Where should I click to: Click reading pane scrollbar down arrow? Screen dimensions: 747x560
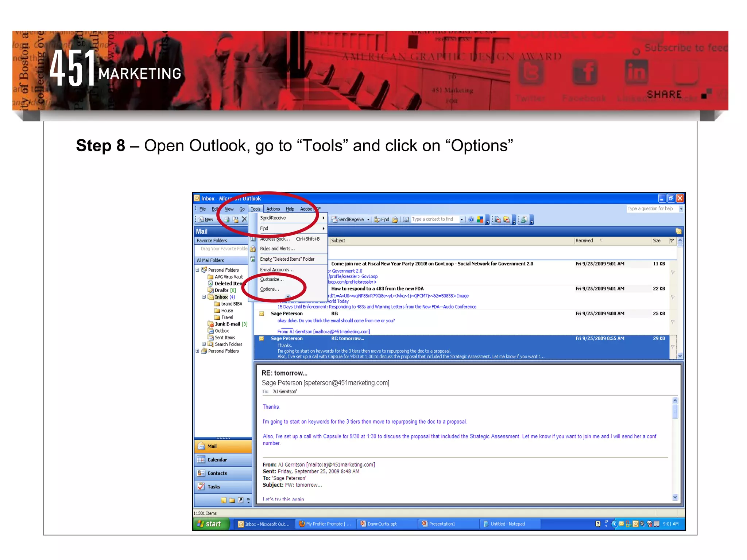[x=675, y=497]
